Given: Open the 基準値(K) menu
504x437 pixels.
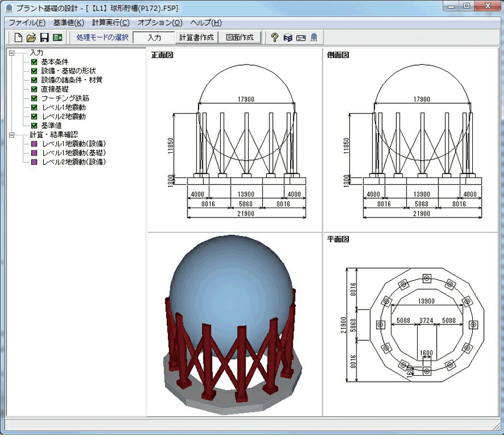Looking at the screenshot, I should point(68,23).
